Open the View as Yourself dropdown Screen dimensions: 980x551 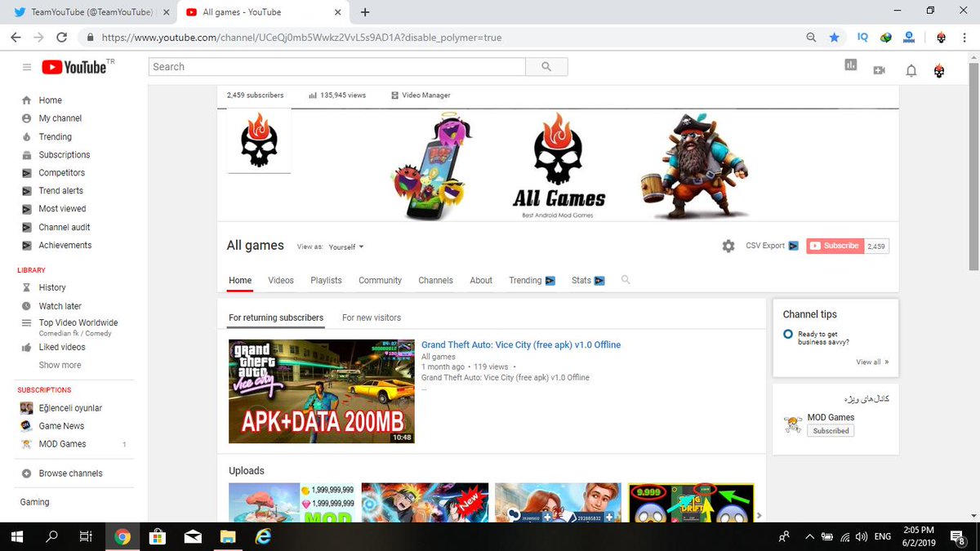(346, 247)
